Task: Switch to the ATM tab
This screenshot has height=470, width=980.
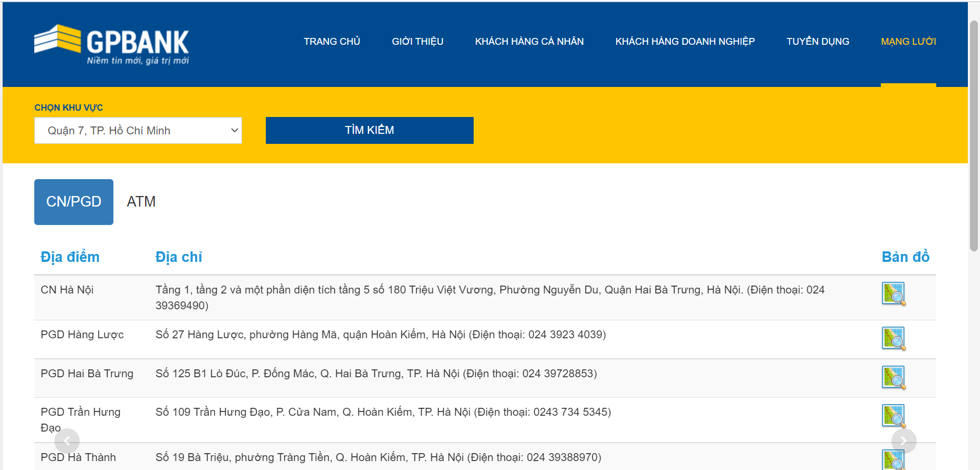Action: (141, 202)
